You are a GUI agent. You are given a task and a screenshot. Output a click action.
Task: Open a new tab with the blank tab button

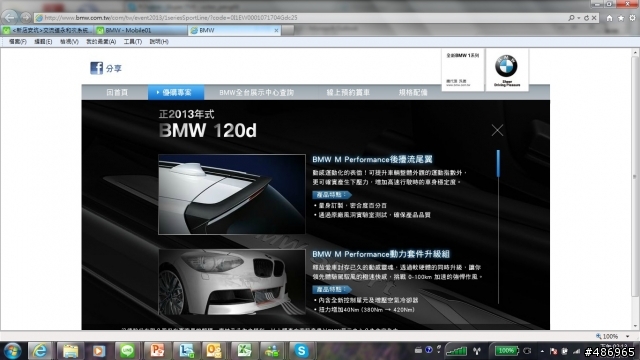point(288,30)
